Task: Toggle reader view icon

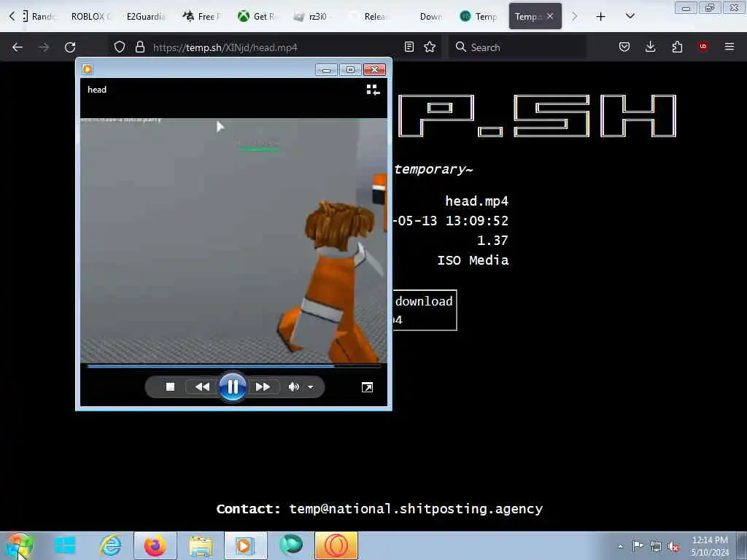Action: [409, 47]
